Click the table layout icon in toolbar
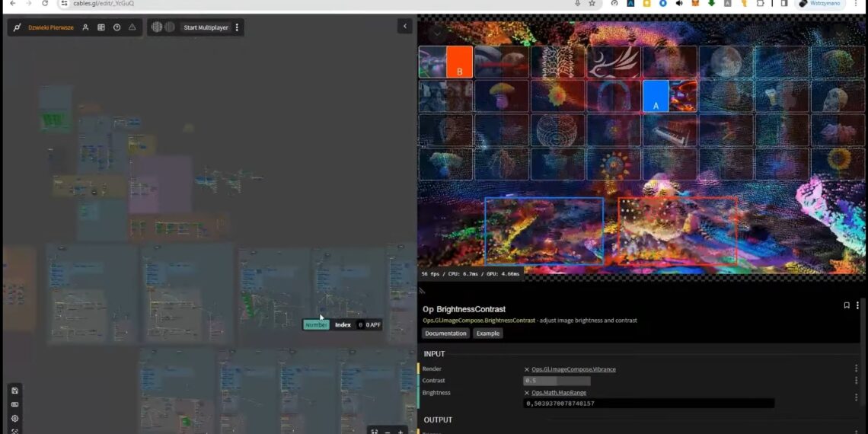 [101, 27]
